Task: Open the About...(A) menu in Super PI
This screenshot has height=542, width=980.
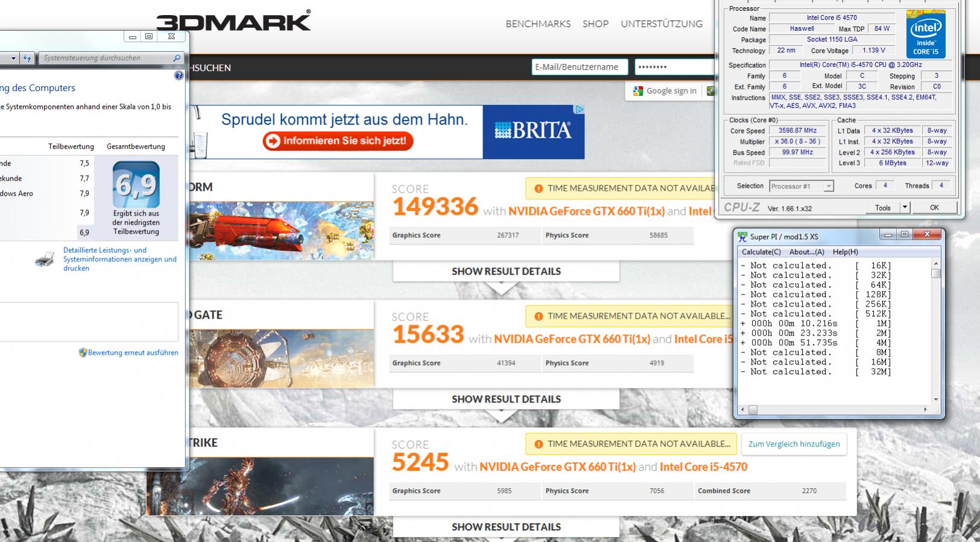Action: pyautogui.click(x=807, y=252)
